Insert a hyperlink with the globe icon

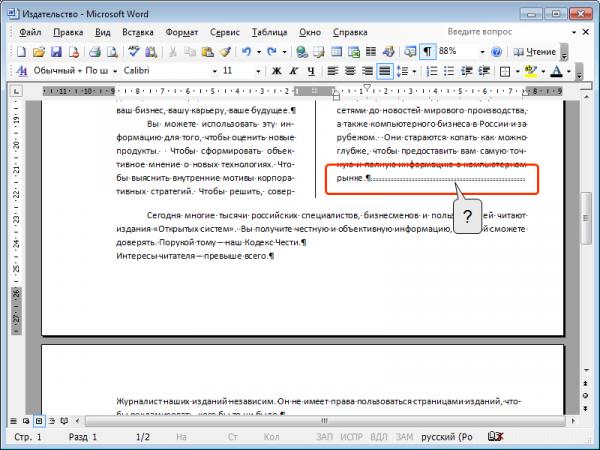[x=302, y=52]
